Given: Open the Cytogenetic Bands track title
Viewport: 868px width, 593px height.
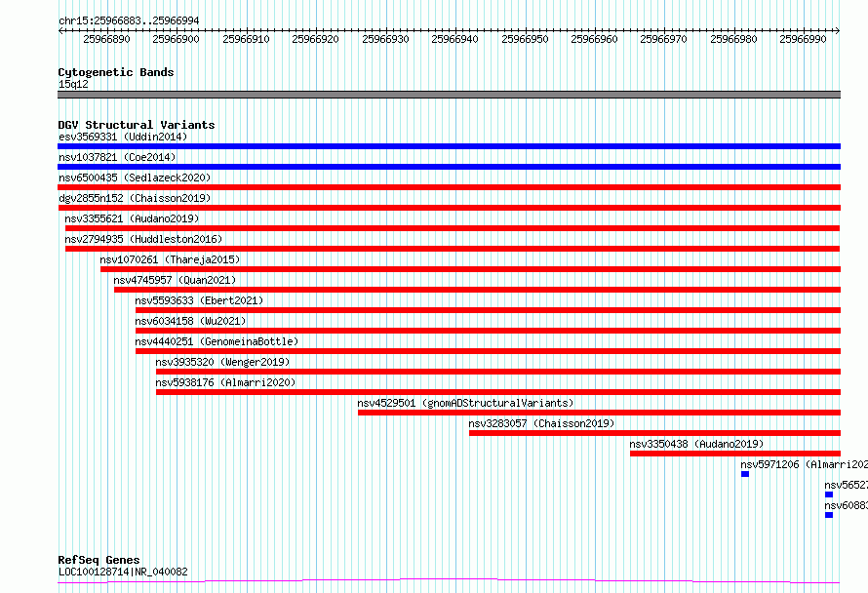Looking at the screenshot, I should tap(116, 72).
